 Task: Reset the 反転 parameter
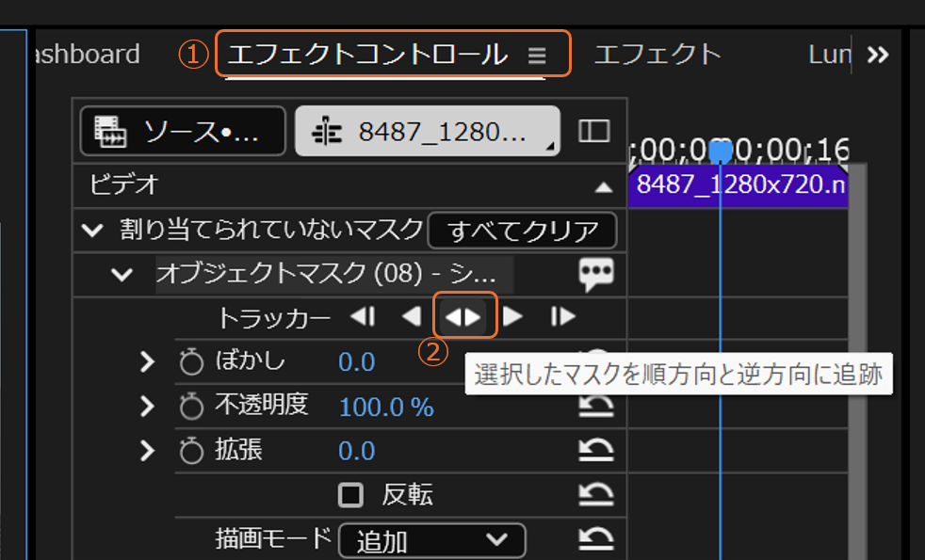[596, 494]
